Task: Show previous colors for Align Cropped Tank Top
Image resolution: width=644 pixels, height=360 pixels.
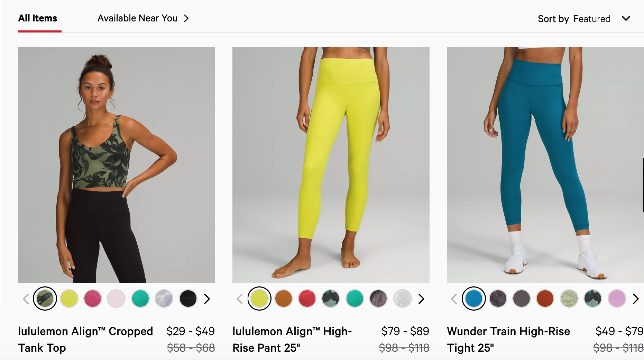Action: tap(26, 299)
